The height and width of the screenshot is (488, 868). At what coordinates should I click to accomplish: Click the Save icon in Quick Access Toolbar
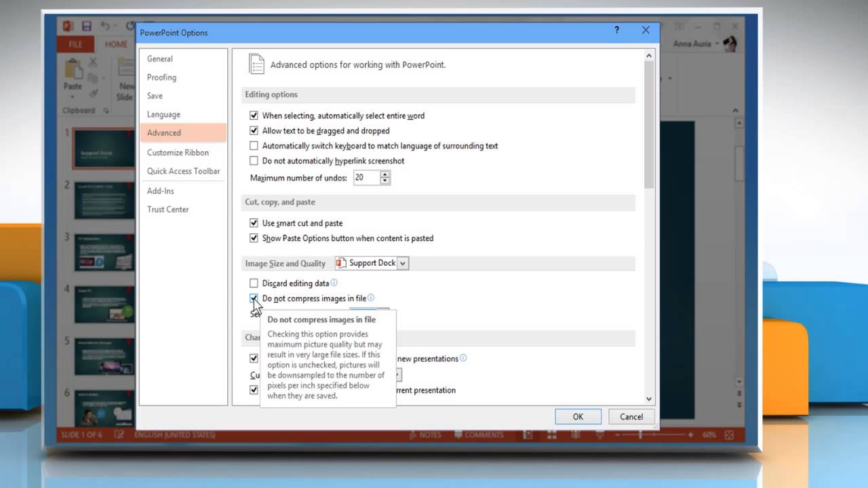click(x=87, y=26)
